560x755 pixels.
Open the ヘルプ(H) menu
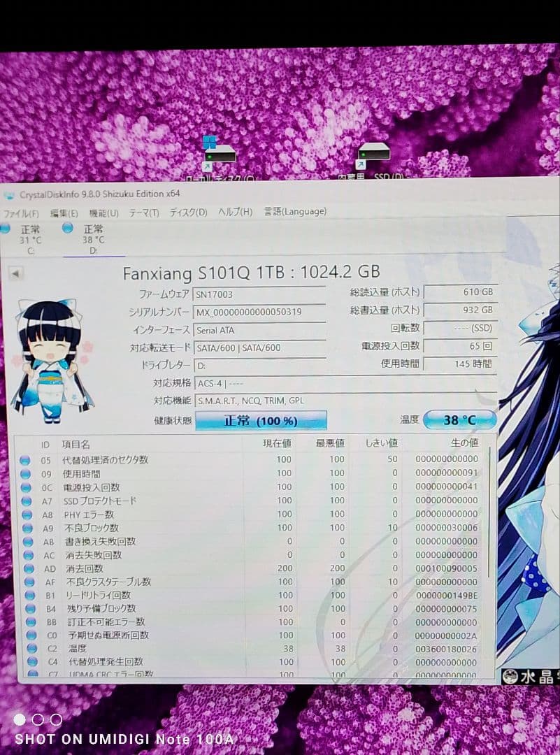tap(235, 211)
